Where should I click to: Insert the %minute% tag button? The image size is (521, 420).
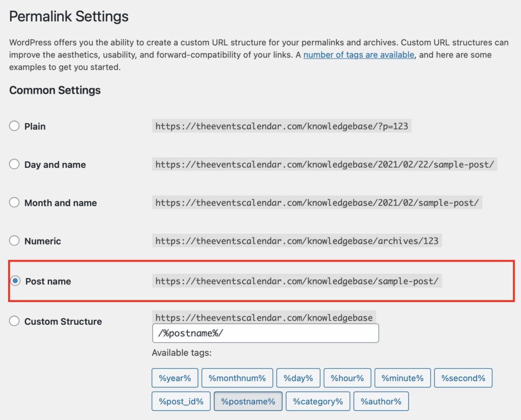(402, 378)
